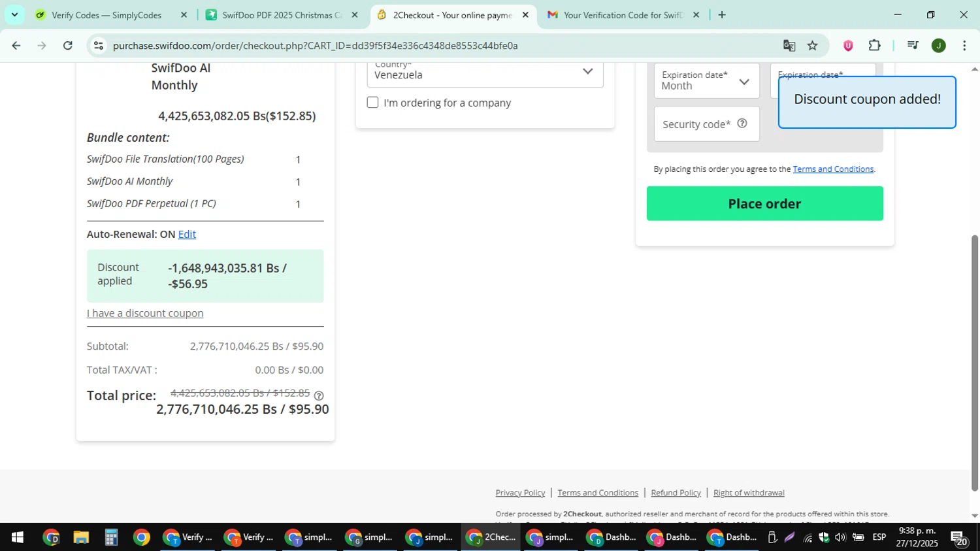Open the battery icon in system tray

point(858,538)
